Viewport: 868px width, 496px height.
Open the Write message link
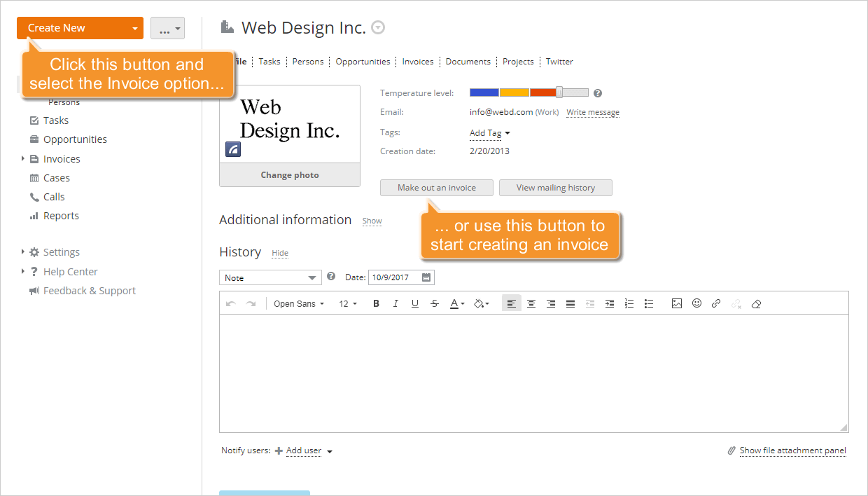[x=592, y=112]
